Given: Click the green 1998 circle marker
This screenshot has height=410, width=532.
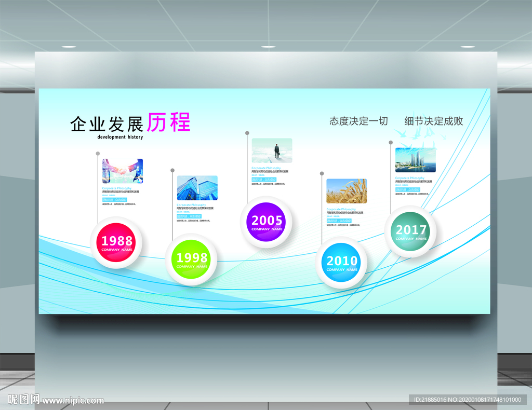Looking at the screenshot, I should [191, 259].
